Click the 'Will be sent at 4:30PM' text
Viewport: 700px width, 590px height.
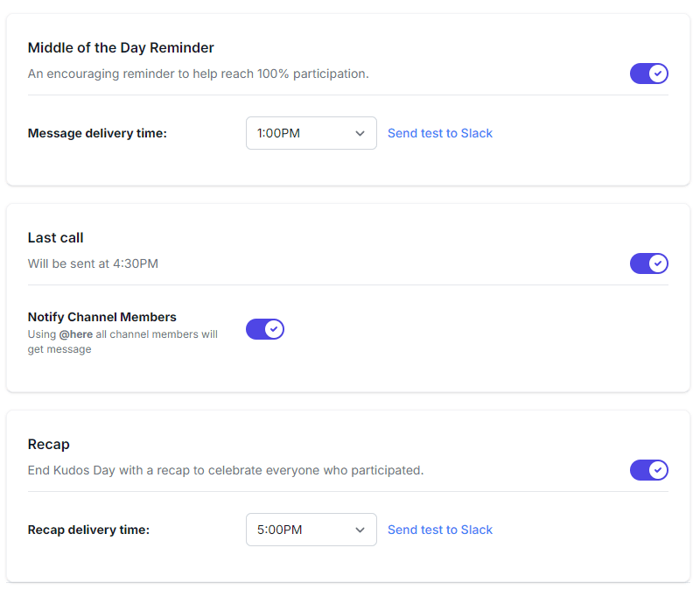93,263
